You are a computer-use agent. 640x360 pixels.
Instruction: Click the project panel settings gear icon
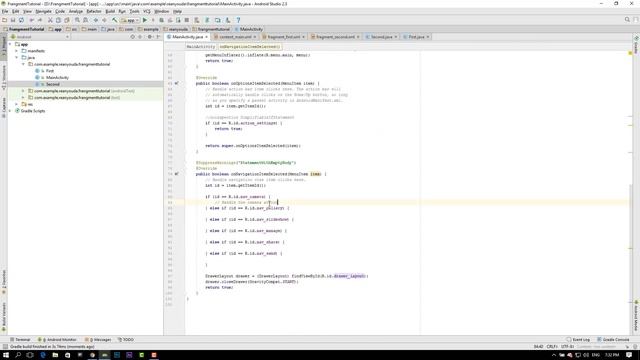pos(149,37)
